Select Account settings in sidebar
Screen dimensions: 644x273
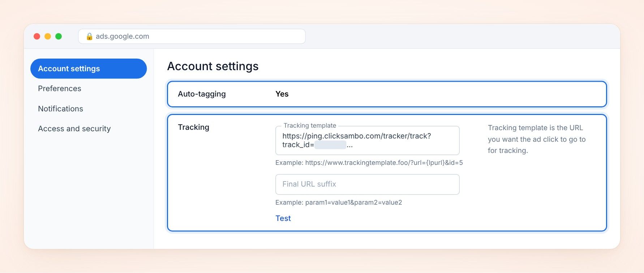click(89, 69)
